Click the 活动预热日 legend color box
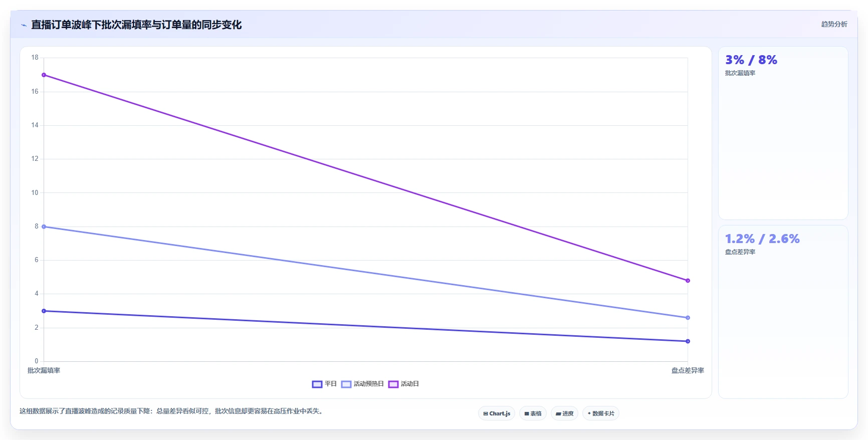Viewport: 868px width, 440px height. (x=346, y=384)
